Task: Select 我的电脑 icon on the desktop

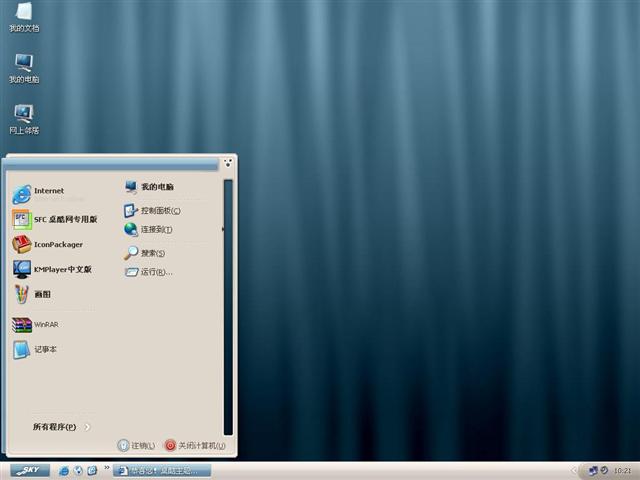Action: 24,69
